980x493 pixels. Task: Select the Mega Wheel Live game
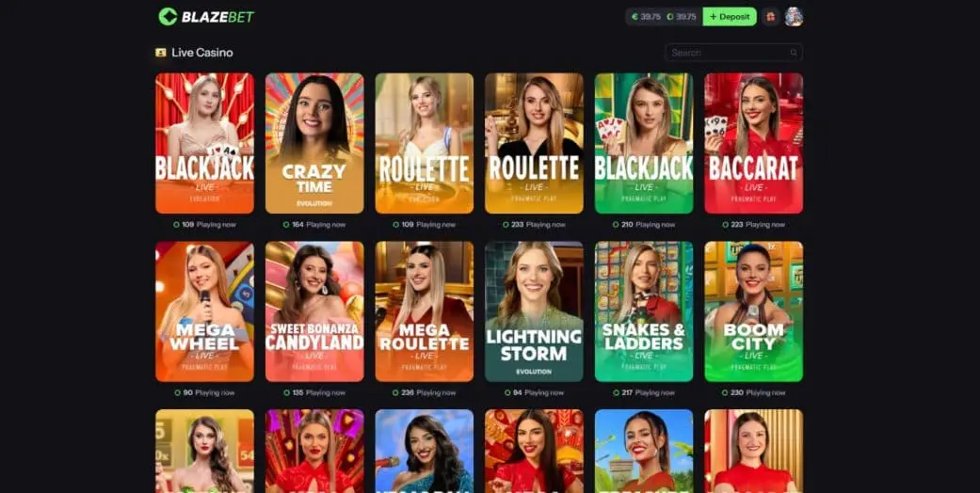(204, 311)
